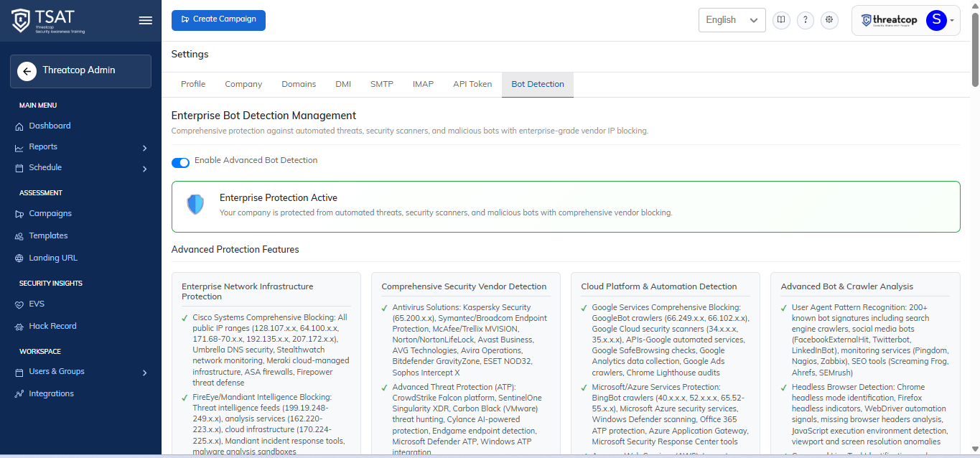This screenshot has width=980, height=458.
Task: Open the EVS menu link
Action: pyautogui.click(x=37, y=304)
